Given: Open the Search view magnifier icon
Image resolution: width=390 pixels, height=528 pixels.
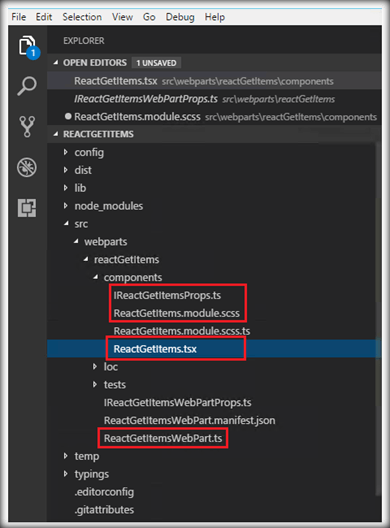Looking at the screenshot, I should 27,86.
